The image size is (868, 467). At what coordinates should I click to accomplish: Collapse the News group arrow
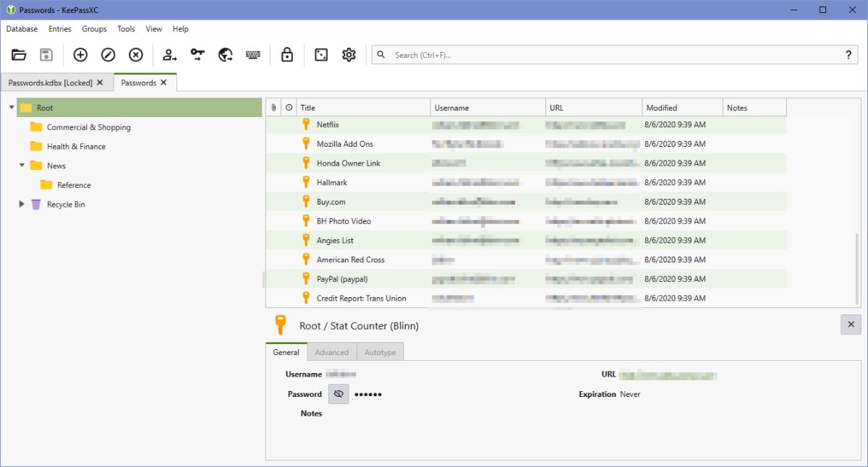point(22,166)
